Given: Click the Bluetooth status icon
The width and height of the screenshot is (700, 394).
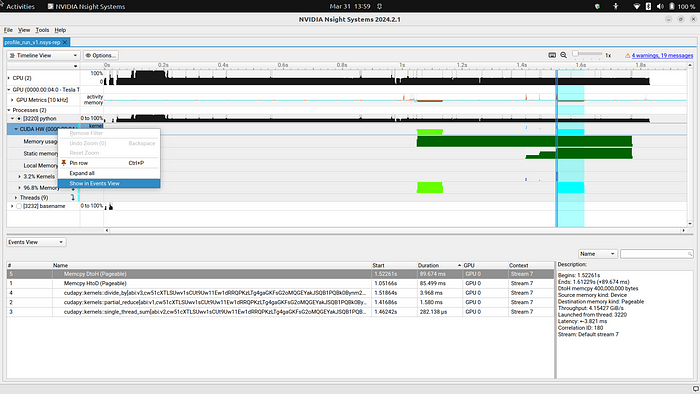Looking at the screenshot, I should click(x=648, y=6).
